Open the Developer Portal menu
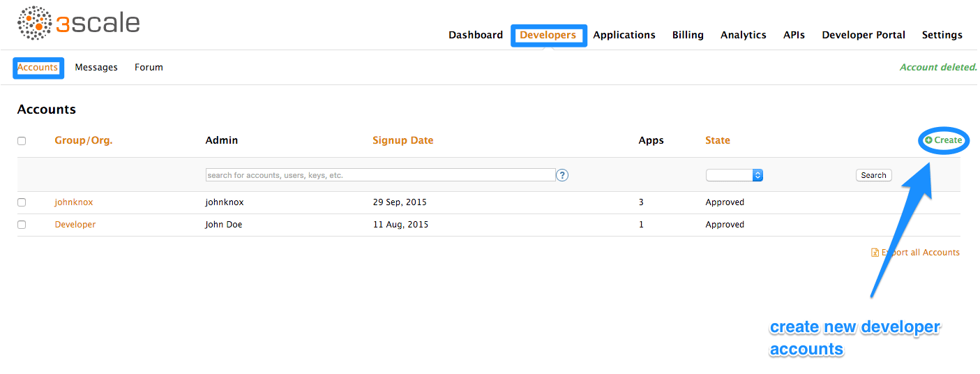 coord(863,35)
